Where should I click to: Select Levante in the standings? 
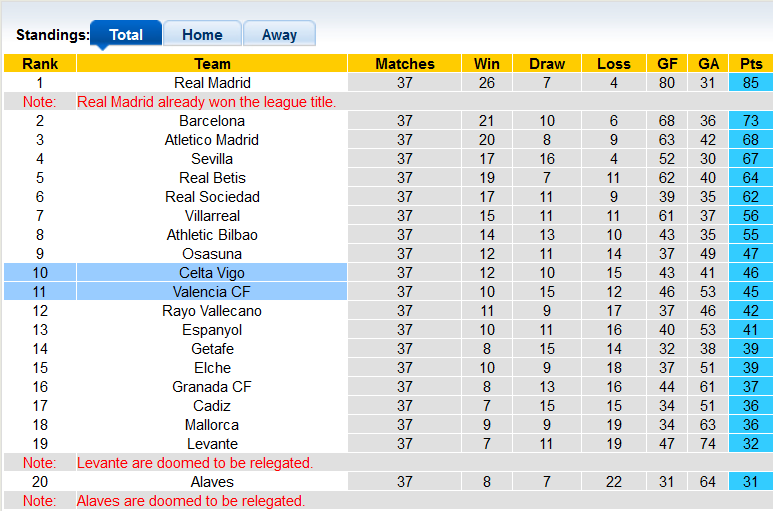[212, 444]
